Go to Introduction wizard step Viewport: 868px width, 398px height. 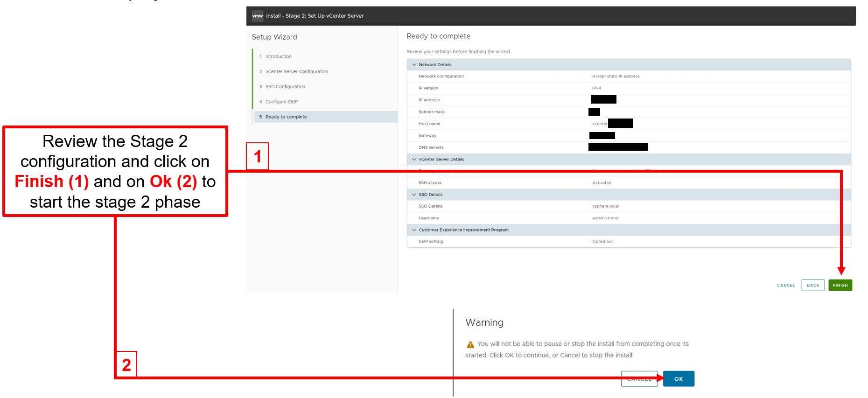(x=278, y=56)
